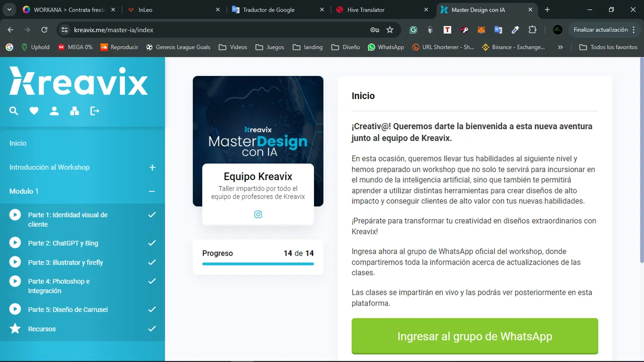Open the WhatsApp bookmark

pyautogui.click(x=386, y=47)
